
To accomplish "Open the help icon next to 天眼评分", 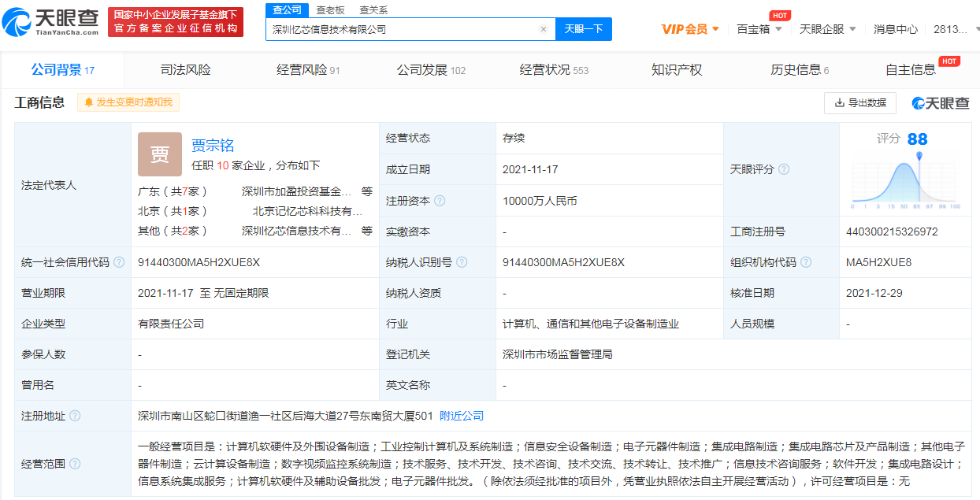I will point(784,169).
